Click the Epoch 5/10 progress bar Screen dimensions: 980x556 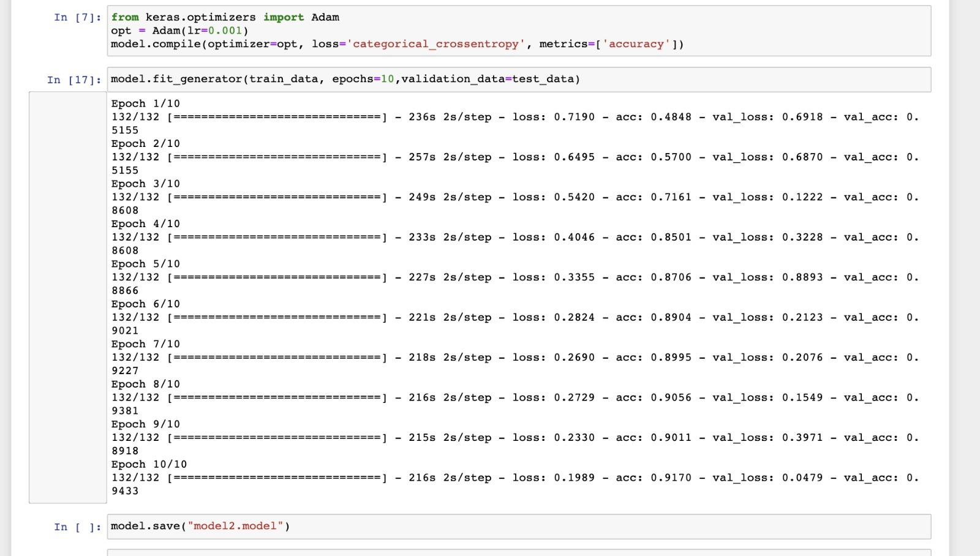click(x=276, y=277)
